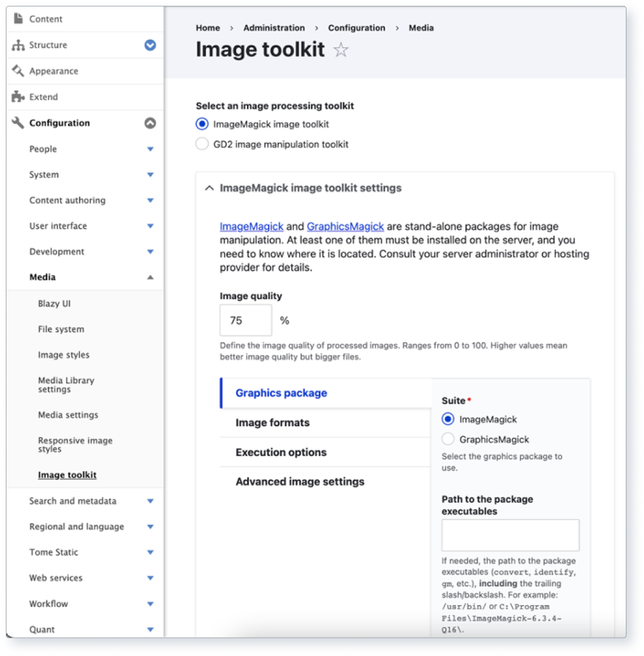
Task: Click the blue chevron badge beside Structure
Action: [151, 44]
